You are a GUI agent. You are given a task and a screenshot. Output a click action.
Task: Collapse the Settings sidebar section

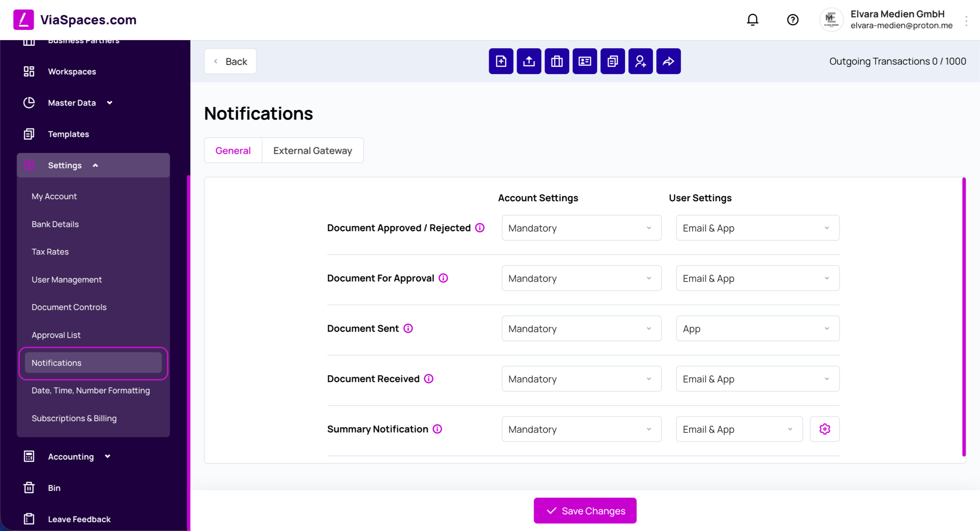point(93,165)
